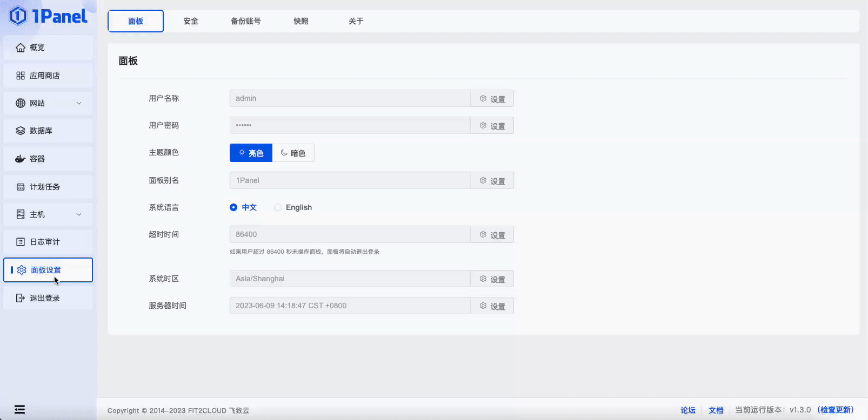Switch to the 备份账号 tab

246,21
